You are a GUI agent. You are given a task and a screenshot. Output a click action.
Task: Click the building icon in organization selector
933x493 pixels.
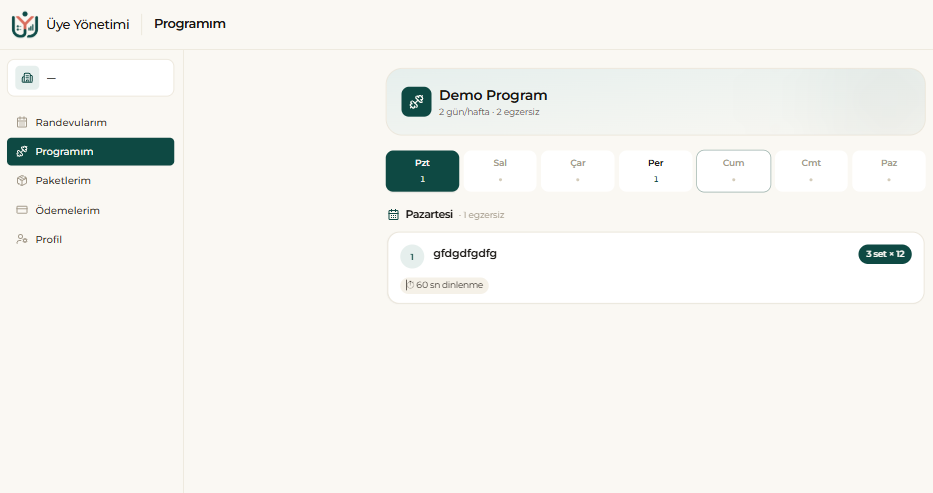click(x=27, y=78)
